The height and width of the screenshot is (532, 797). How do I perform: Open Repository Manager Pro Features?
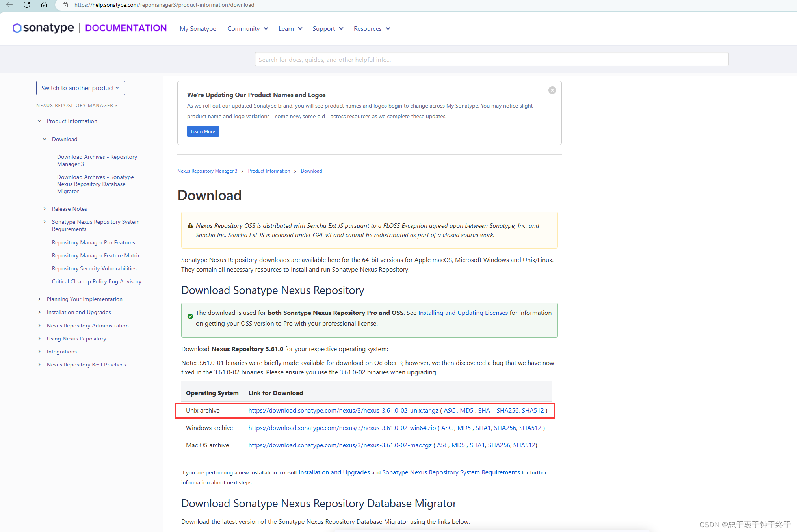tap(93, 242)
